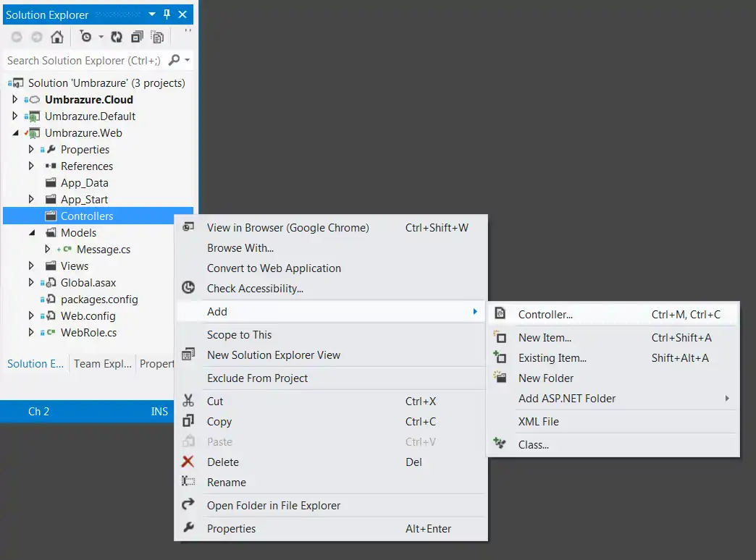Open the Pending Changes Filter dropdown arrow

(x=101, y=37)
